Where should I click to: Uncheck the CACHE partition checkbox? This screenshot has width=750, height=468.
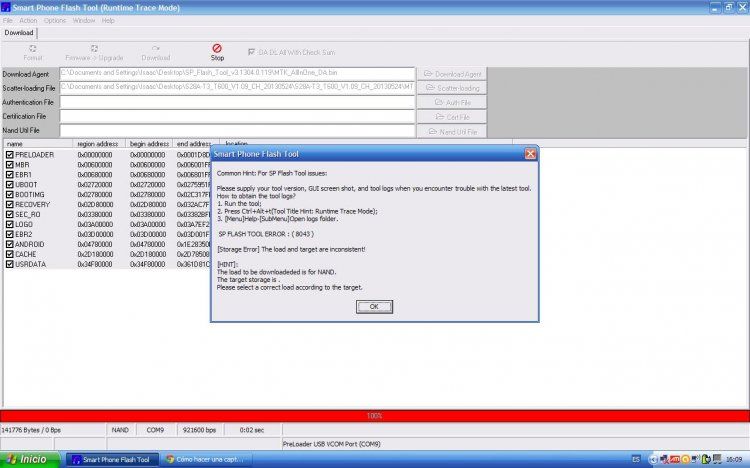tap(10, 254)
